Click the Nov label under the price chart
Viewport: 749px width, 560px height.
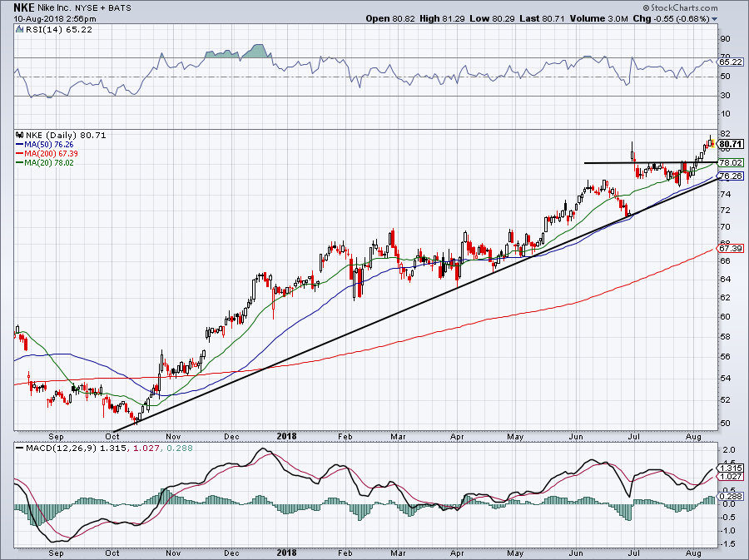tap(173, 436)
